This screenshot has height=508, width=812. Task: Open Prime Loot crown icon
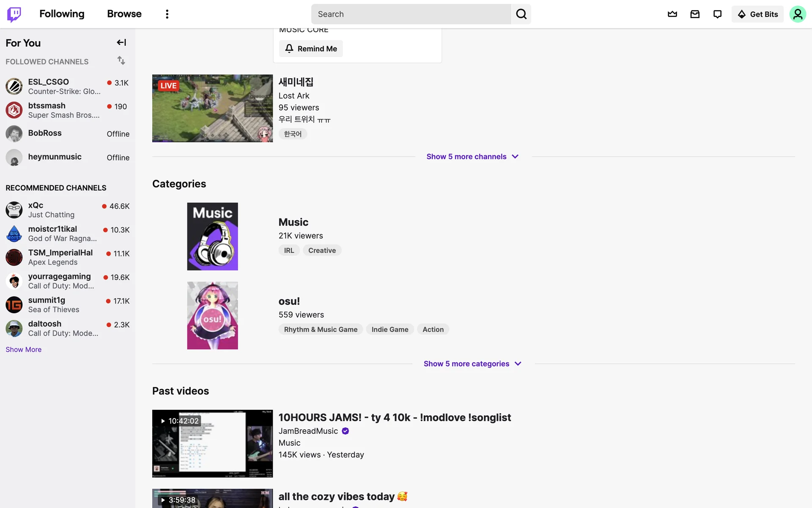[672, 14]
